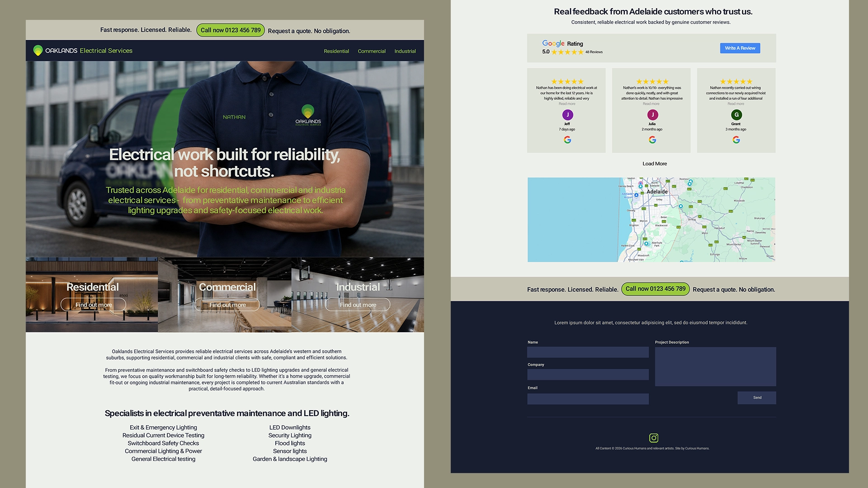Click Flood lights list item
The width and height of the screenshot is (868, 488).
tap(290, 443)
